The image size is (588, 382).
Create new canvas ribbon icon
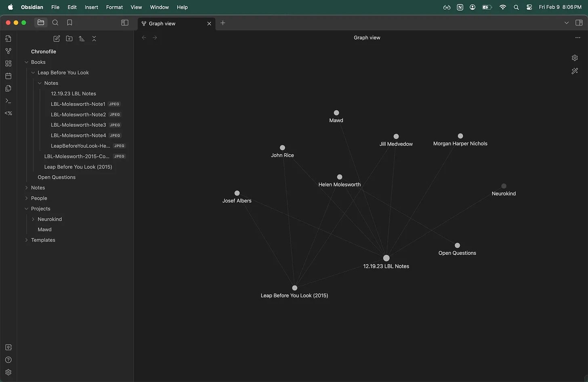(x=8, y=63)
